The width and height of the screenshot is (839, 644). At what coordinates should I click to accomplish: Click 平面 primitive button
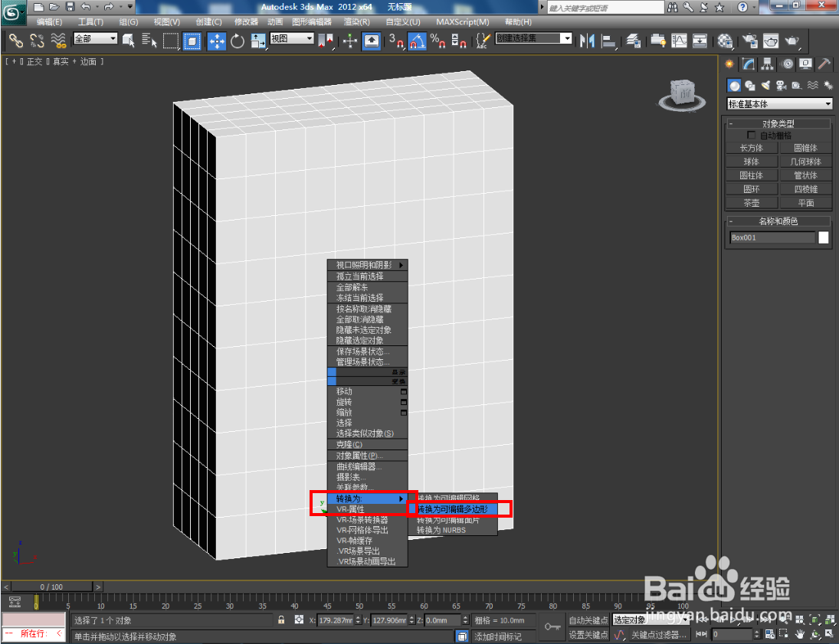pos(805,203)
